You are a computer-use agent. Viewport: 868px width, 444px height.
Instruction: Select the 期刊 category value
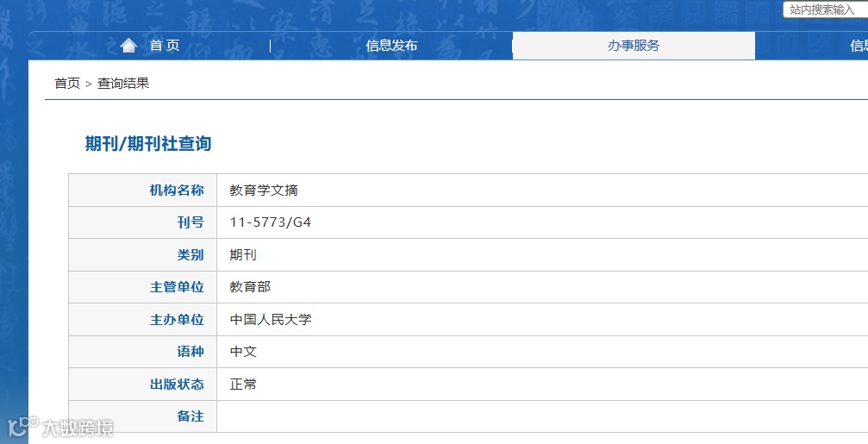(243, 255)
